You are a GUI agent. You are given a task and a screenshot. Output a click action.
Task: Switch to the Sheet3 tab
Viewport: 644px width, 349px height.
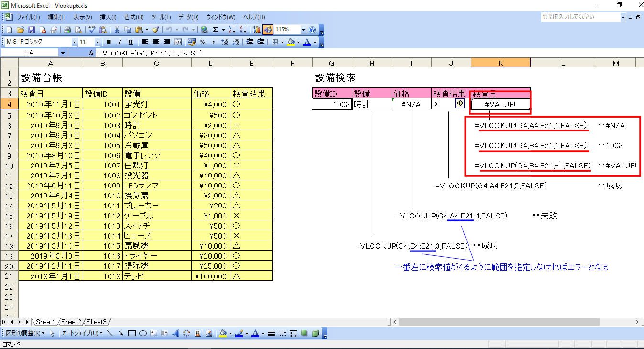click(x=96, y=322)
